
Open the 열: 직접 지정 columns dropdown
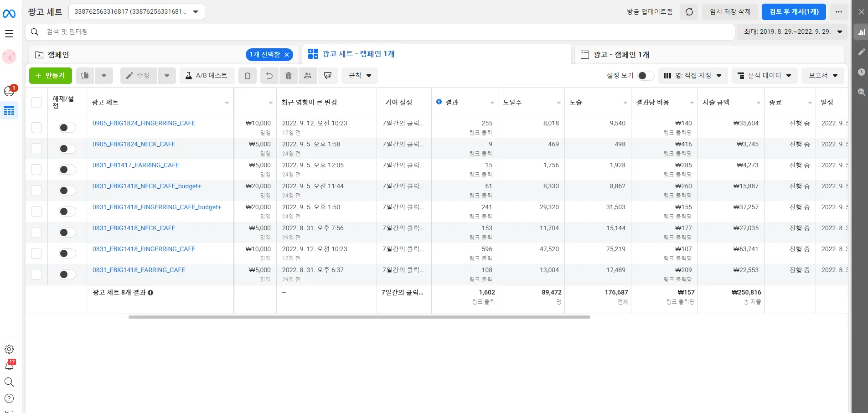(x=693, y=76)
